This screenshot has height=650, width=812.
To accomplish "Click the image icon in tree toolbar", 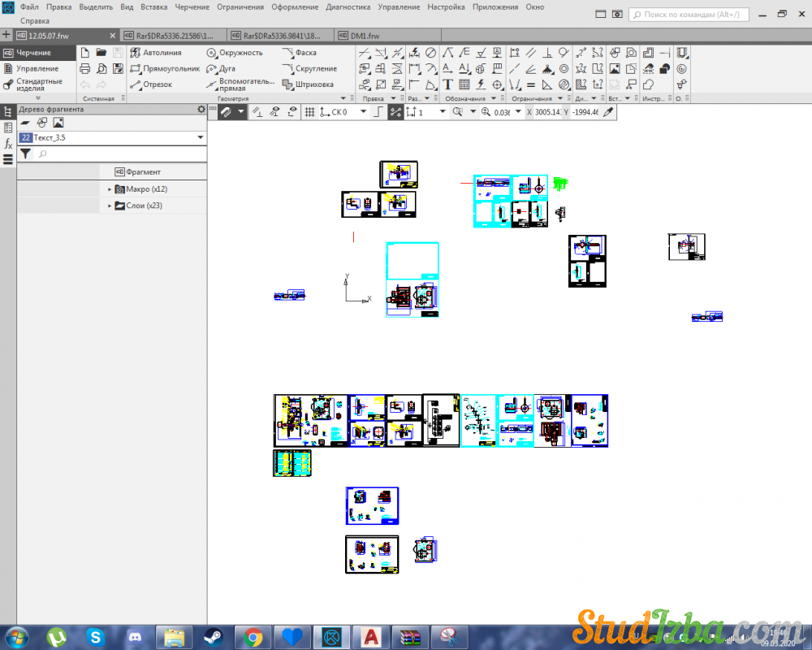I will tap(58, 123).
